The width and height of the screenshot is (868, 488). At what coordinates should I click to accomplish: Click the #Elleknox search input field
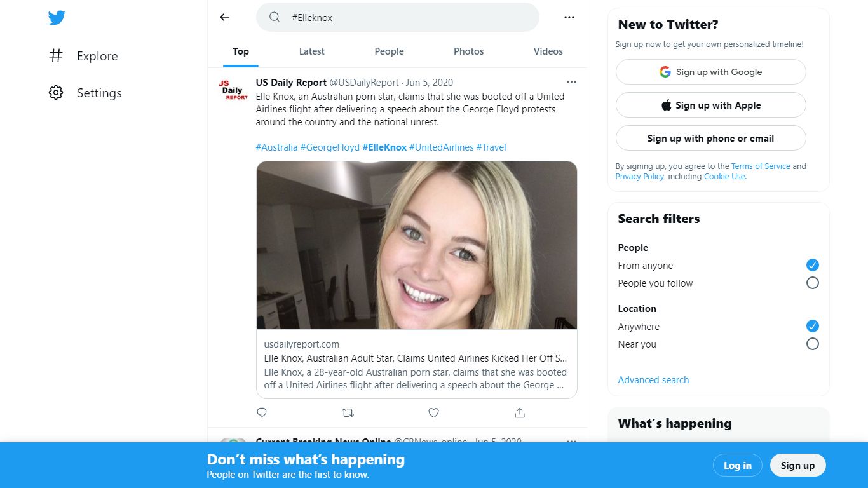point(397,17)
